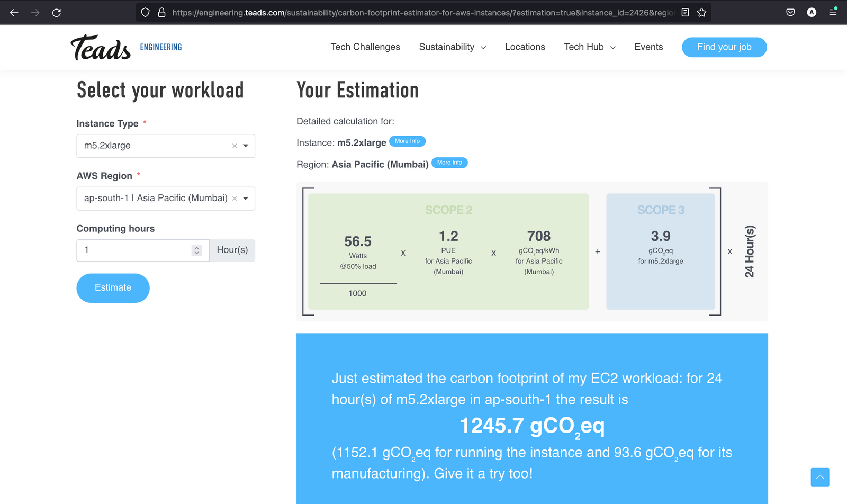Click the Teads logo

[x=101, y=47]
